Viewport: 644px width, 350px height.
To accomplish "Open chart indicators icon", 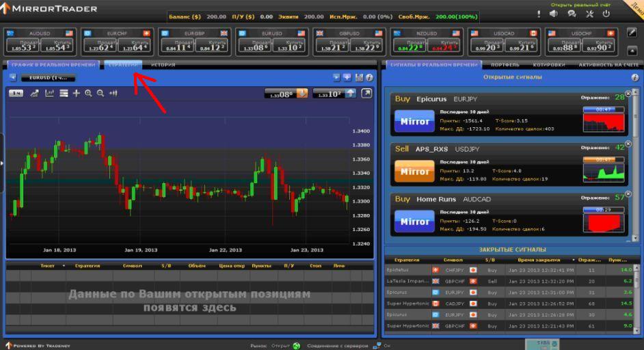I will pyautogui.click(x=49, y=94).
